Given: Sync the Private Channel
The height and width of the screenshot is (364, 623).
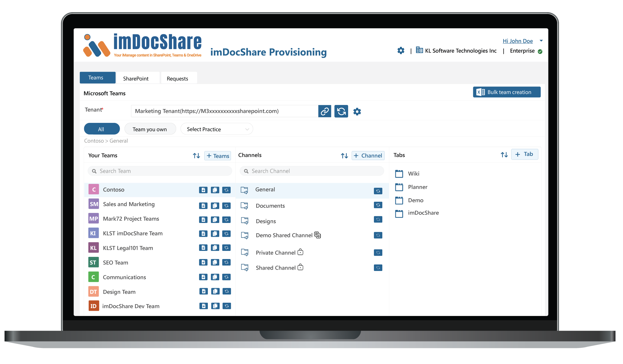Looking at the screenshot, I should (x=378, y=253).
